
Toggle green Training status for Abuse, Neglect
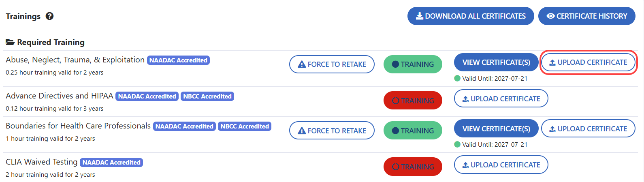pyautogui.click(x=413, y=64)
